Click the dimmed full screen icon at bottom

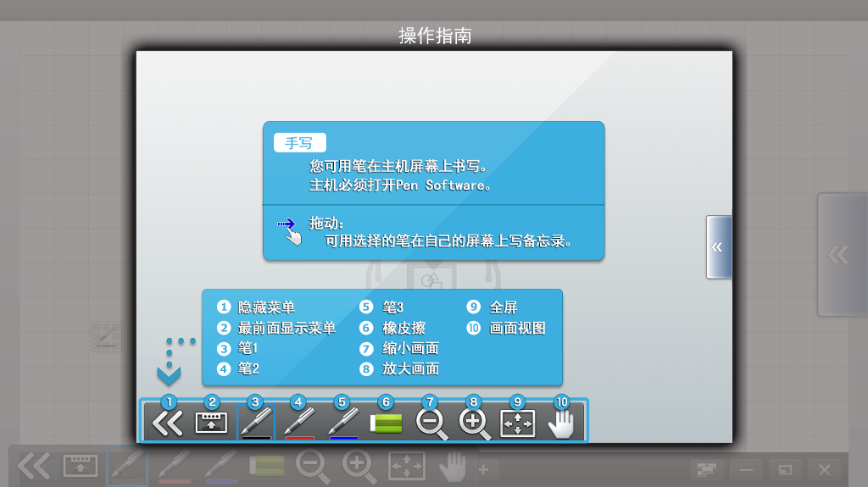click(406, 466)
